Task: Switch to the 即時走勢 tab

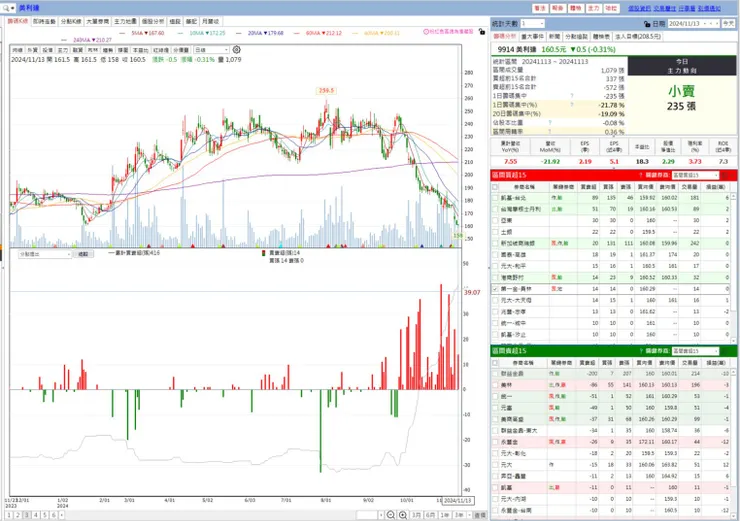Action: tap(44, 22)
